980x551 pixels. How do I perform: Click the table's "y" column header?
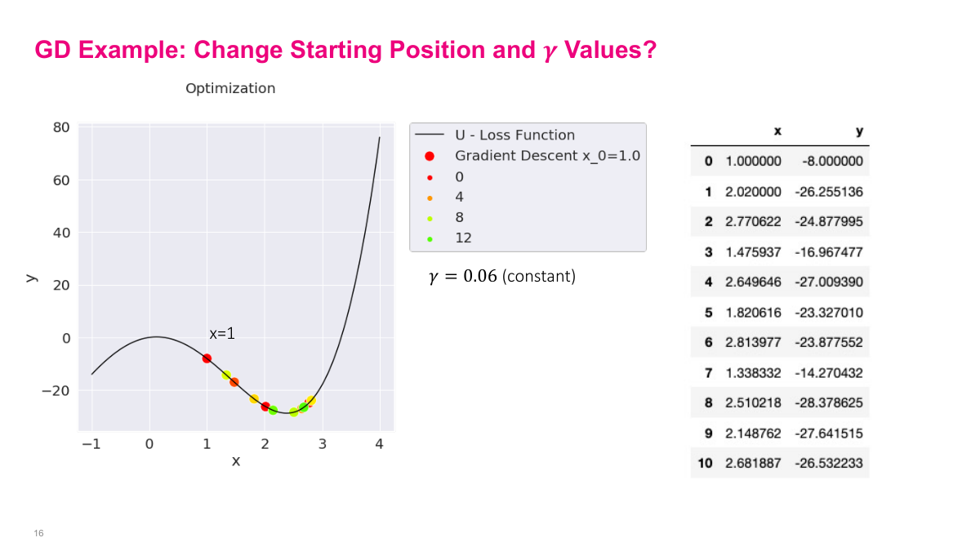pyautogui.click(x=859, y=131)
